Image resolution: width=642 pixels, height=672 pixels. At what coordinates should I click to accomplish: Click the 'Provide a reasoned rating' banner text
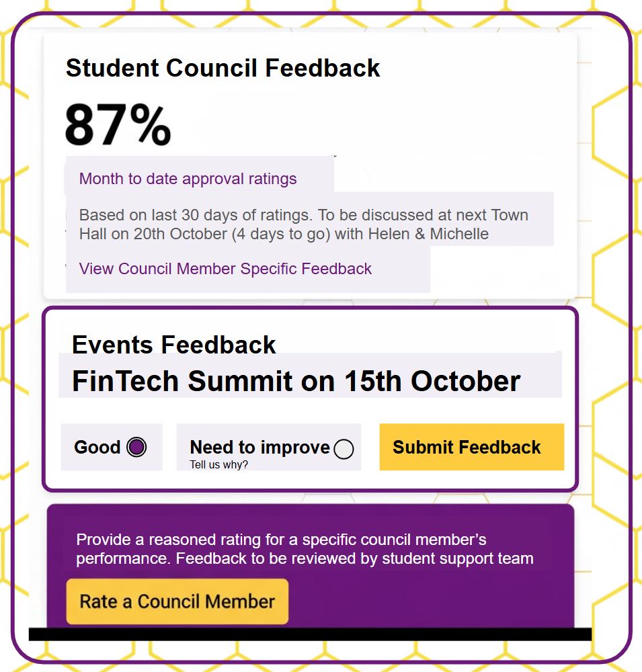pos(281,540)
